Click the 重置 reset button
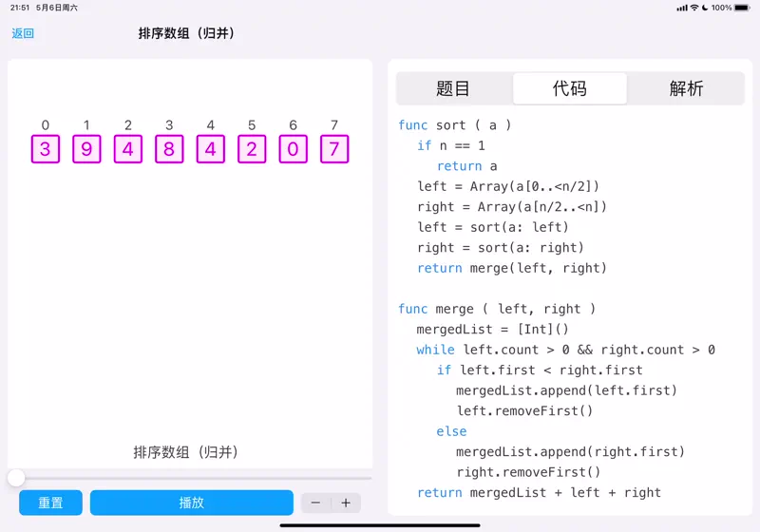 pos(51,503)
